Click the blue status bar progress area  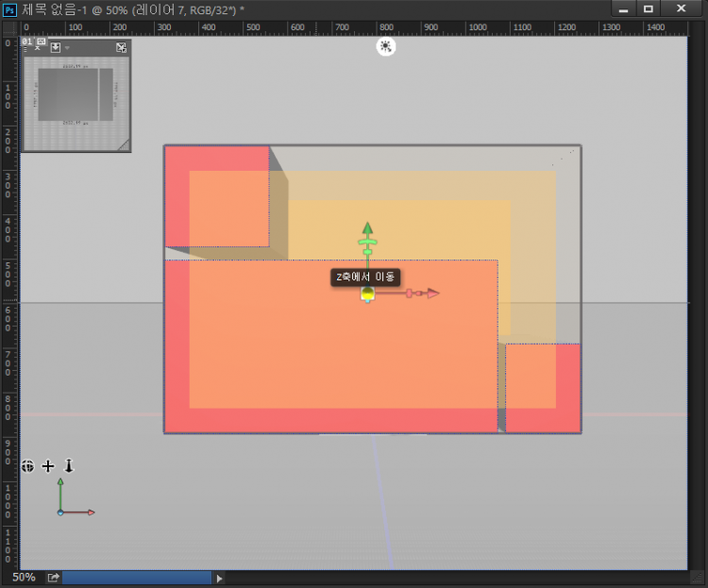(137, 578)
